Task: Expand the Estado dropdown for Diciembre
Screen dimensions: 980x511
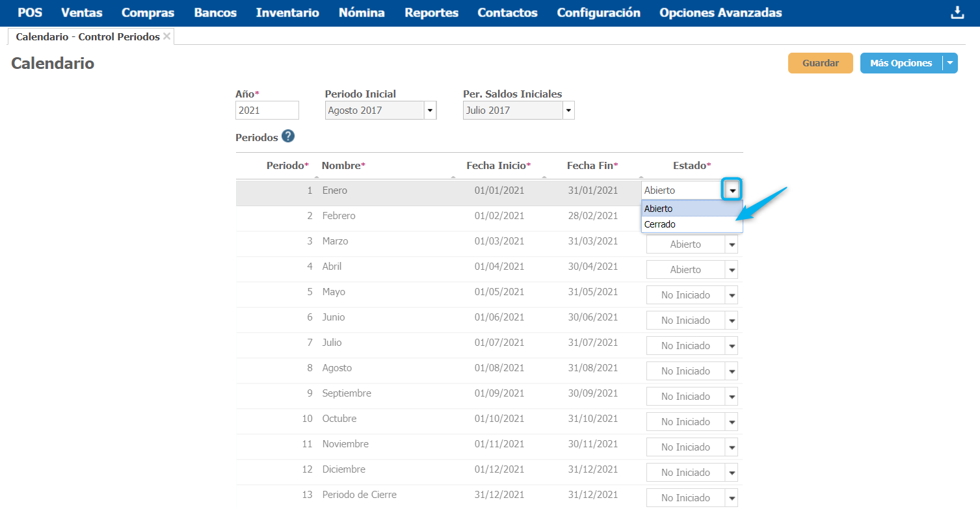Action: [x=732, y=473]
